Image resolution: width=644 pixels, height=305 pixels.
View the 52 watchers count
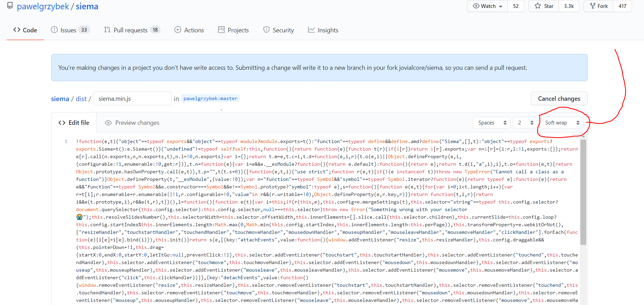click(516, 6)
